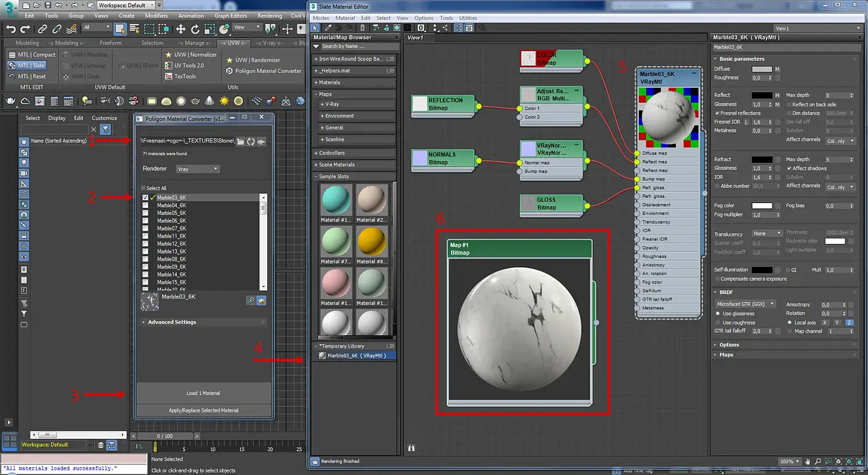
Task: Open the Graph Editors menu
Action: pos(230,16)
